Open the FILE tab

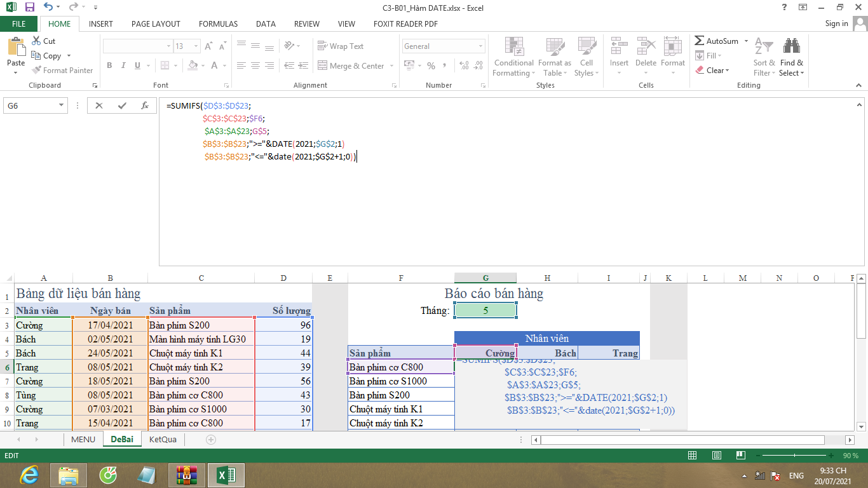pyautogui.click(x=19, y=24)
